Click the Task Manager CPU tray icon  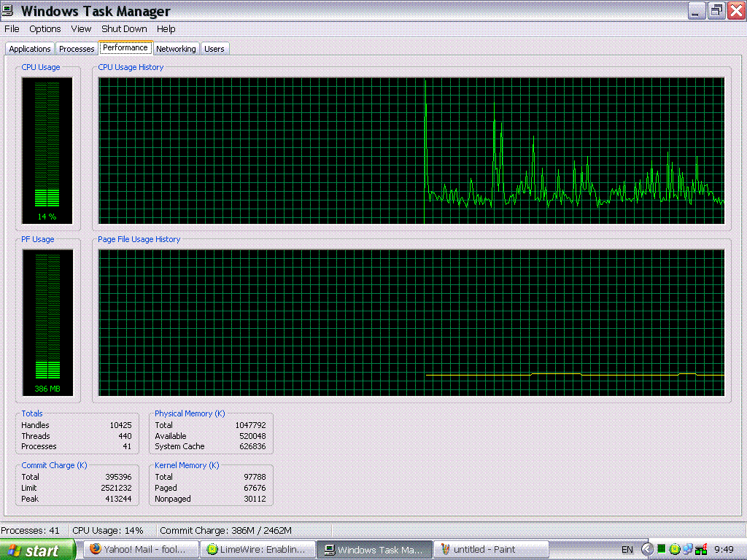[x=662, y=549]
